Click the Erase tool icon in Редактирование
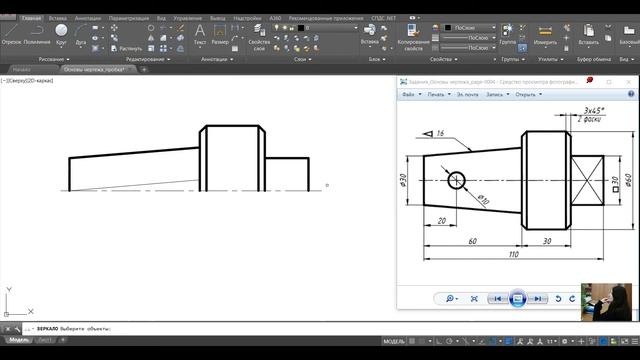The height and width of the screenshot is (360, 640). 180,28
